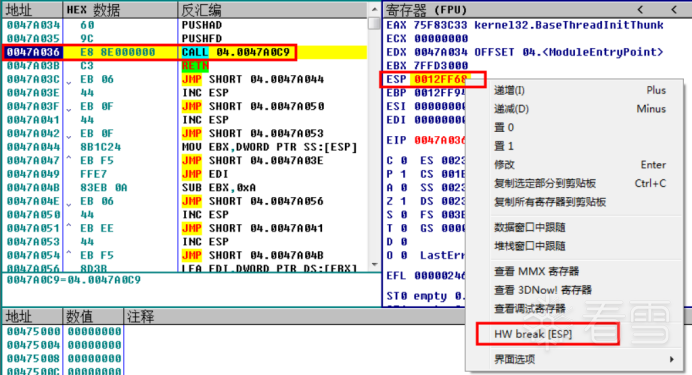The image size is (692, 375).
Task: Open 查看调试寄存器 menu entry
Action: tap(530, 308)
